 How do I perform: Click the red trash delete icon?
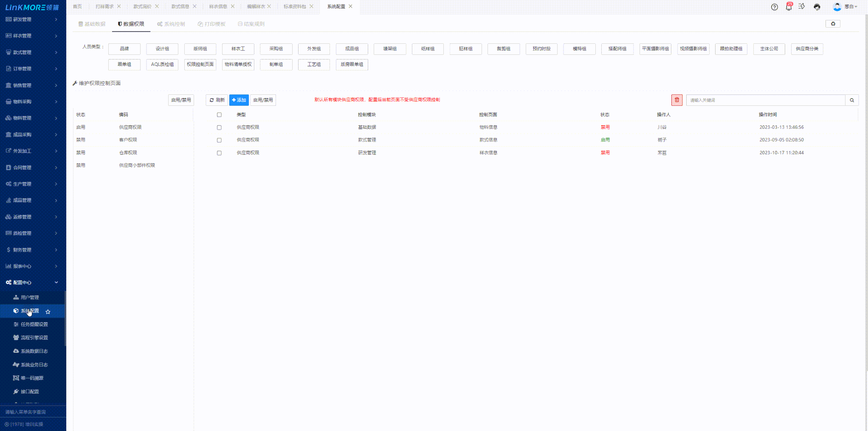[x=677, y=100]
